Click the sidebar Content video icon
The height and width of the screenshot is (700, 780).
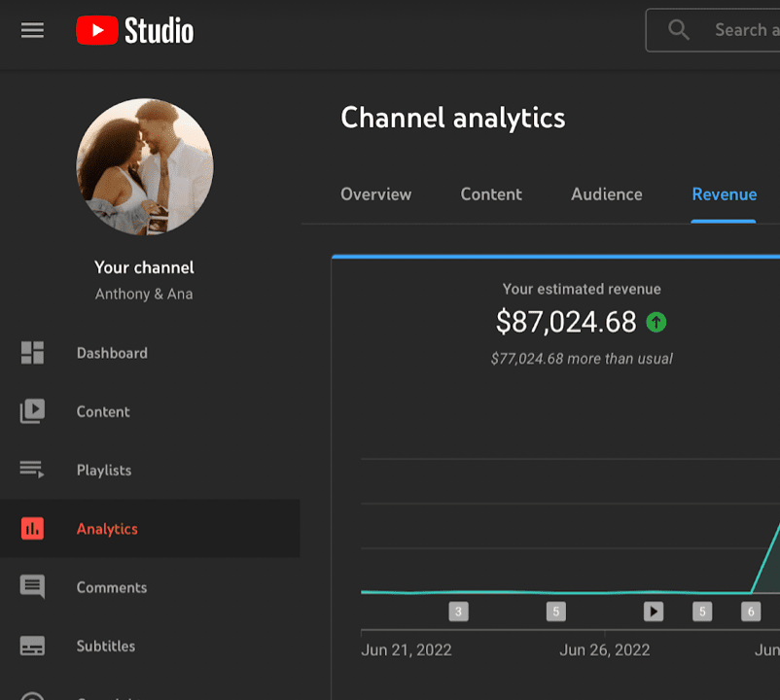tap(32, 411)
